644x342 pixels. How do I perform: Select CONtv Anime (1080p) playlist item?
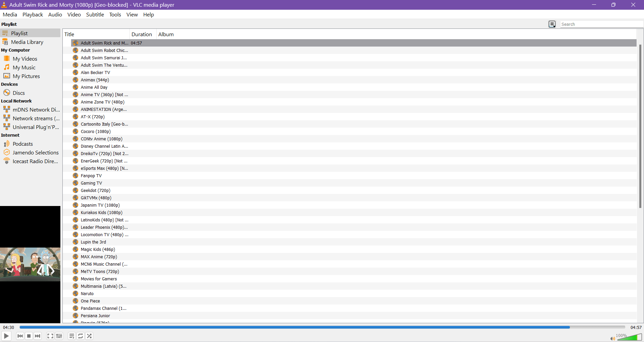(354, 139)
